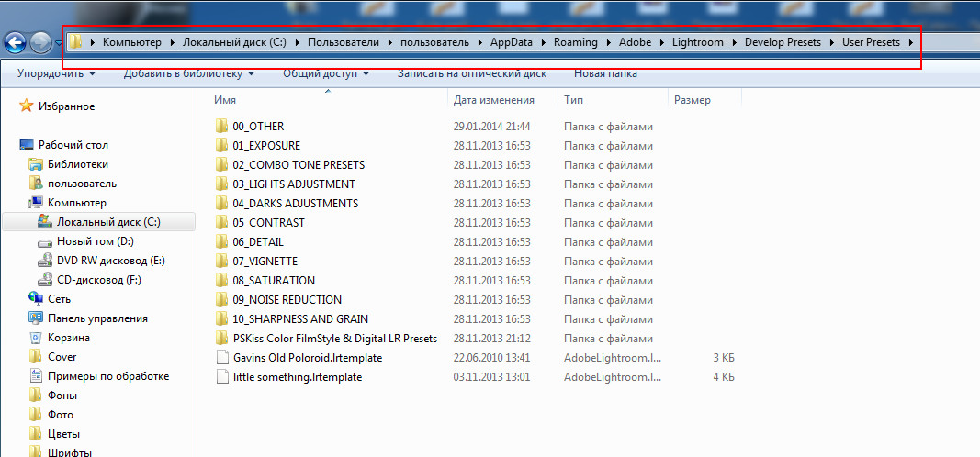This screenshot has height=457, width=980.
Task: Select the 08_SATURATION folder icon
Action: click(x=221, y=280)
